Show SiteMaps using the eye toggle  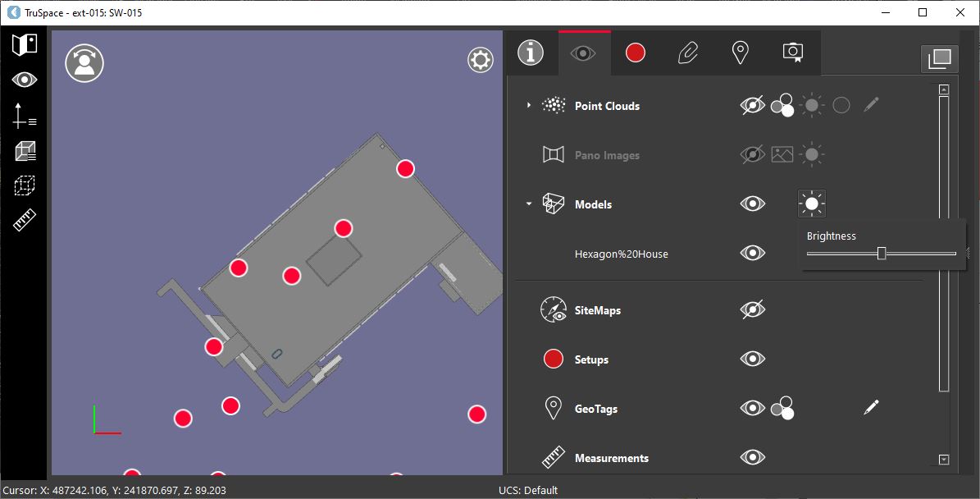(752, 309)
